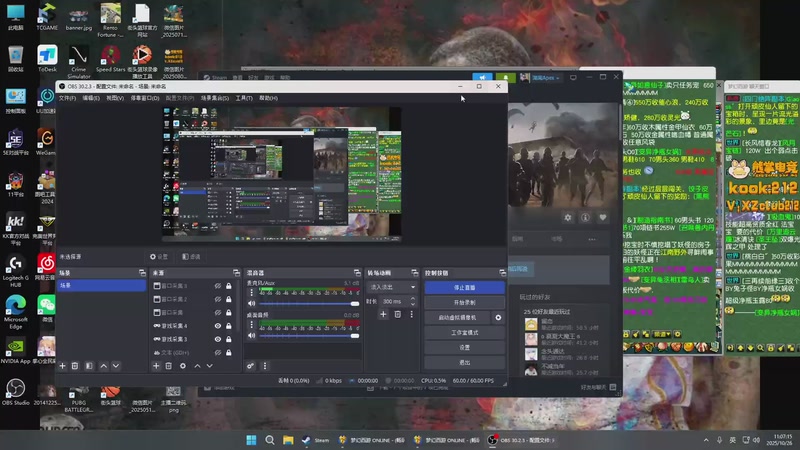
Task: Switch to Steam in the taskbar
Action: [x=315, y=440]
